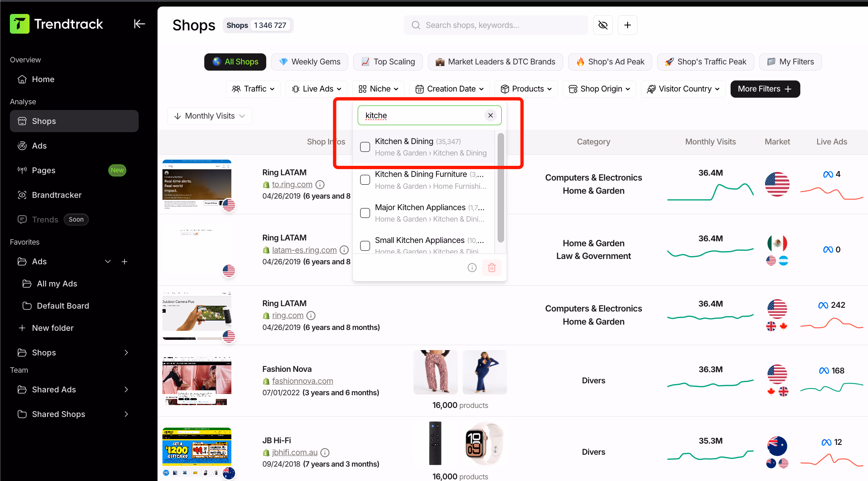Toggle hidden shops visibility with eye icon
The width and height of the screenshot is (868, 481).
click(x=603, y=25)
